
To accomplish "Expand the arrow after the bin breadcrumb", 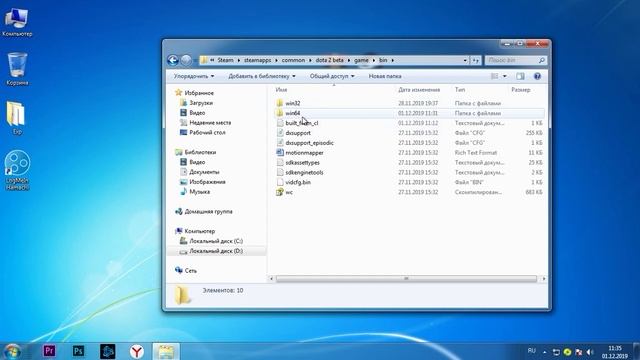I will tap(393, 60).
